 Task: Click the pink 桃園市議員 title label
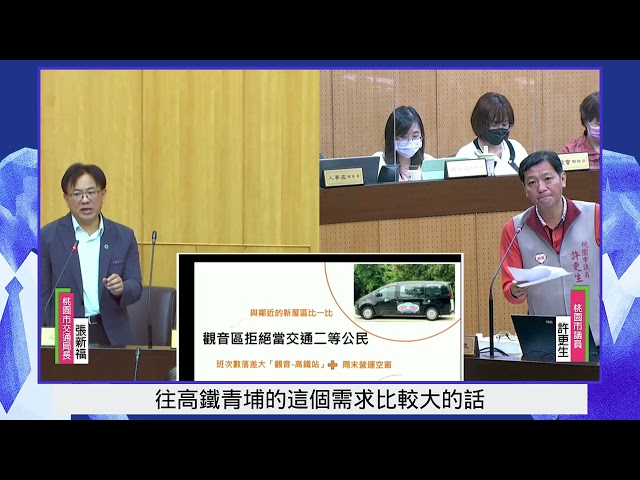[x=577, y=326]
